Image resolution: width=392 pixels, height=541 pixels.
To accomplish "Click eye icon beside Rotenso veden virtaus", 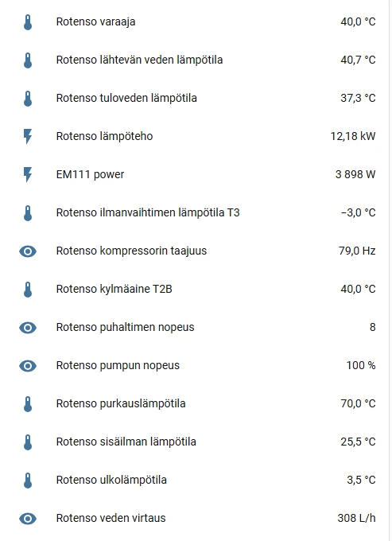I will pyautogui.click(x=28, y=519).
